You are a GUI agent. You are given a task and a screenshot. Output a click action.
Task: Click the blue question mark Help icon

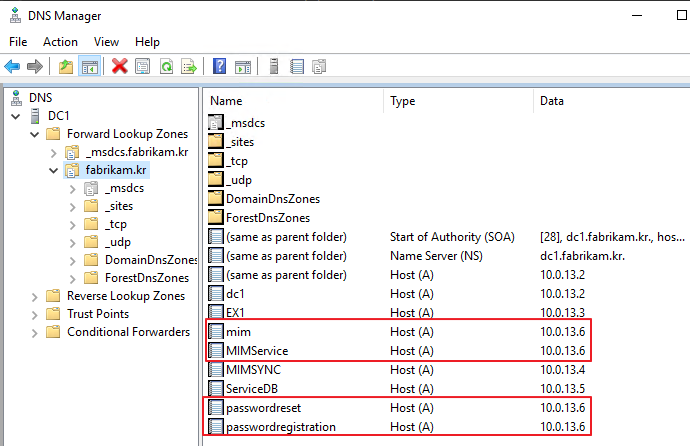(x=219, y=66)
